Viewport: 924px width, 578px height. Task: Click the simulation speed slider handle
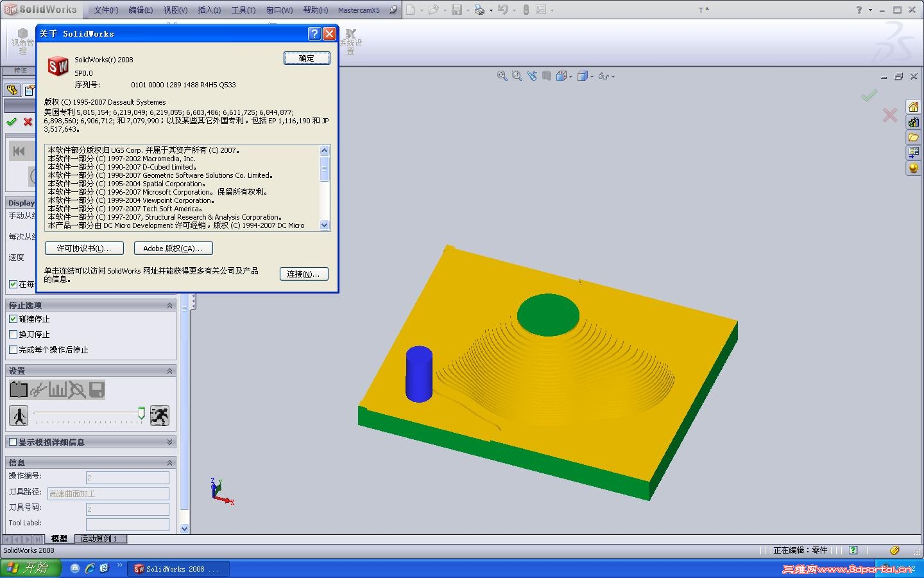click(141, 414)
